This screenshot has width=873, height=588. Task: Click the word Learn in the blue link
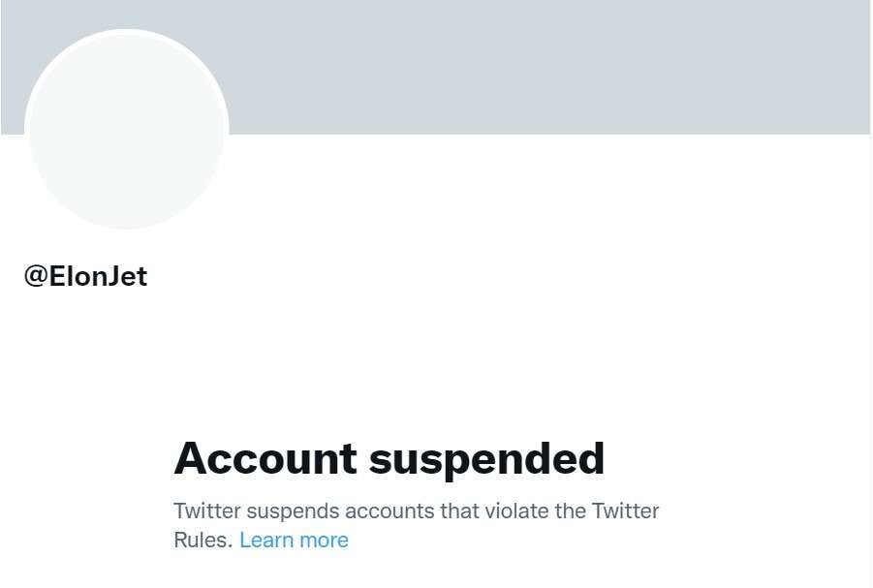(x=266, y=541)
